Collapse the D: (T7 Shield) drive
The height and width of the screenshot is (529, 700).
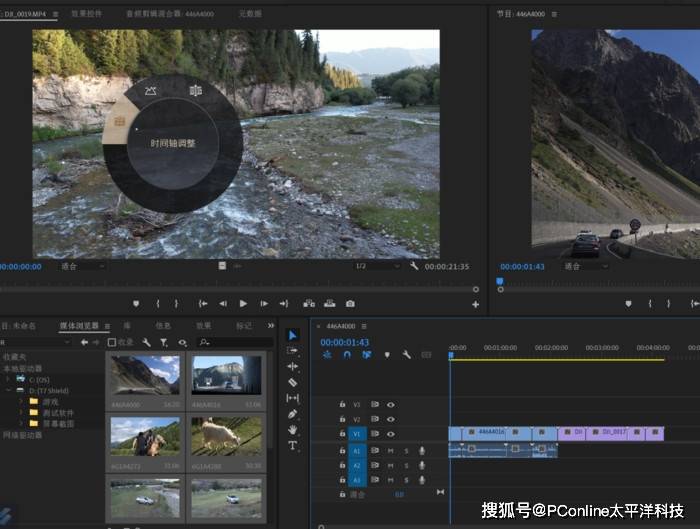coord(8,391)
